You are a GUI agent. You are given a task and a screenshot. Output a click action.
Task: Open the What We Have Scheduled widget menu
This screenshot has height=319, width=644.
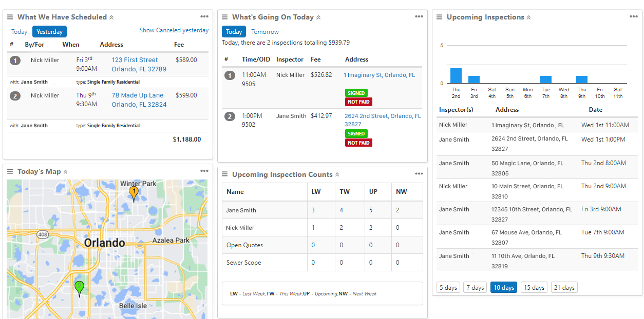[x=204, y=16]
